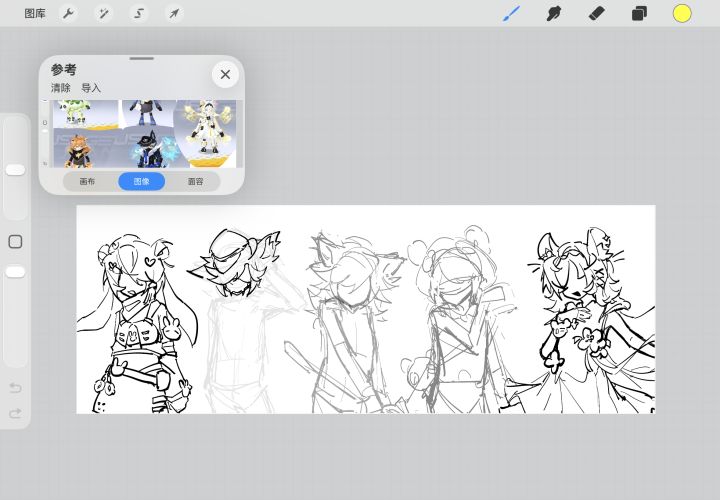Screen dimensions: 720x500
Task: Open the yellow color picker
Action: 682,13
